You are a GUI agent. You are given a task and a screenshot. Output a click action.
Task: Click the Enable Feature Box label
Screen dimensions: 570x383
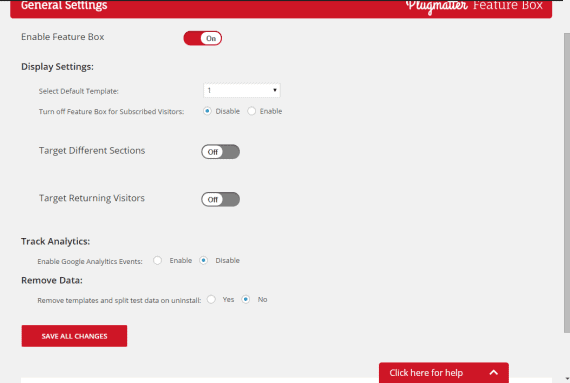(x=63, y=37)
